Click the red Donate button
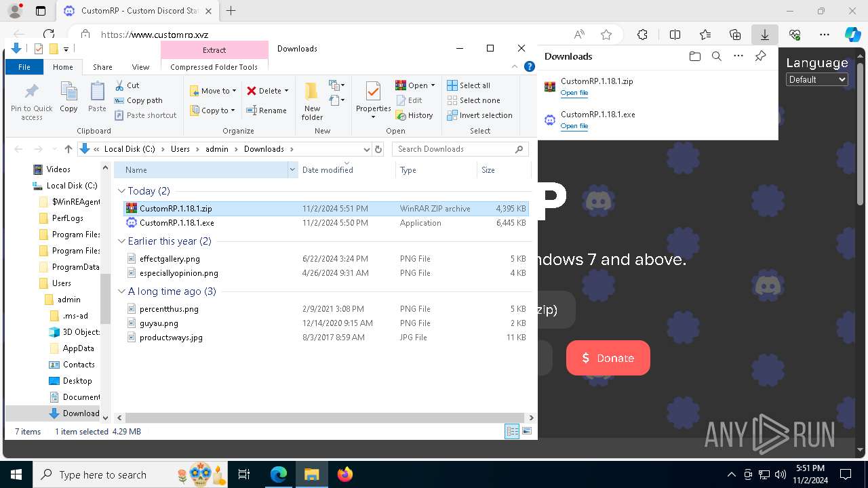 coord(608,358)
